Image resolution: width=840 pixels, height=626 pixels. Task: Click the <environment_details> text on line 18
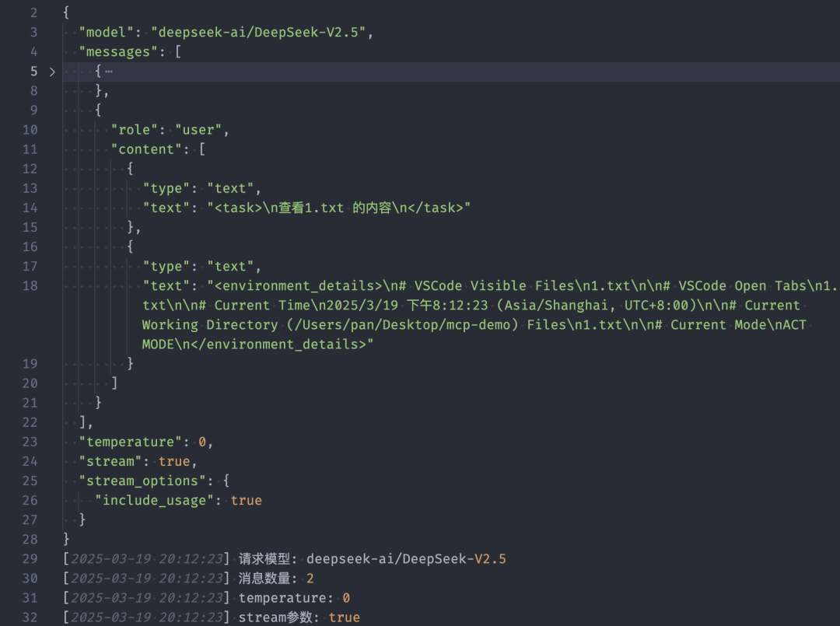pos(299,286)
